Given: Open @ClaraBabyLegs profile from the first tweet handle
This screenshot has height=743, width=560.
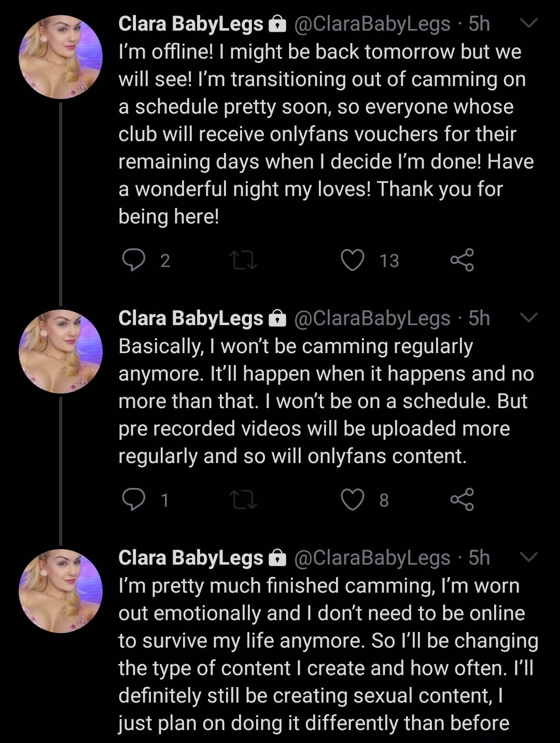Looking at the screenshot, I should [x=372, y=23].
